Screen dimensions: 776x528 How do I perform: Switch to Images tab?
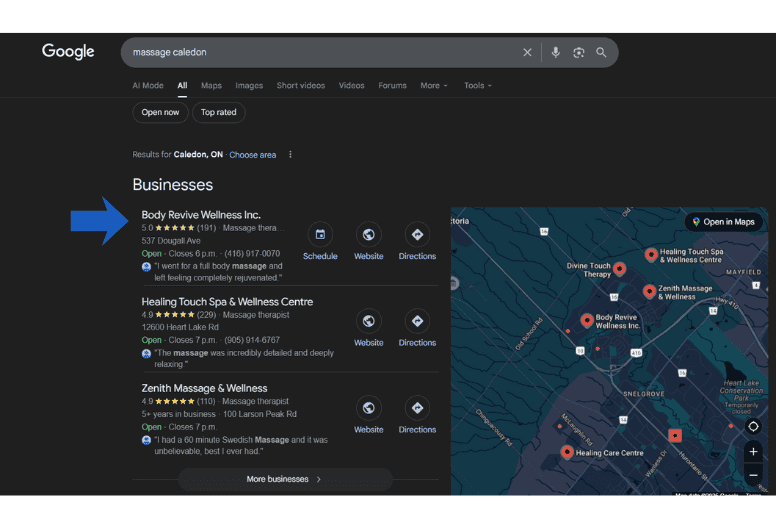(249, 86)
